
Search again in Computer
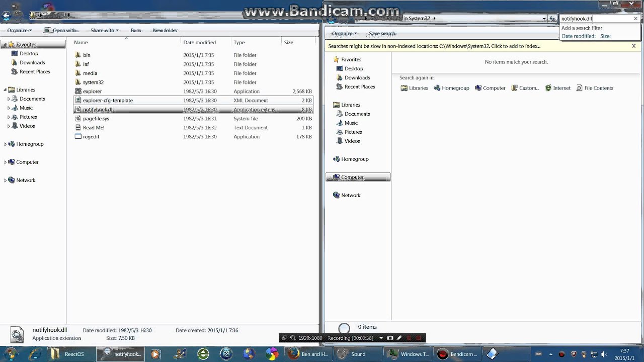pyautogui.click(x=490, y=88)
